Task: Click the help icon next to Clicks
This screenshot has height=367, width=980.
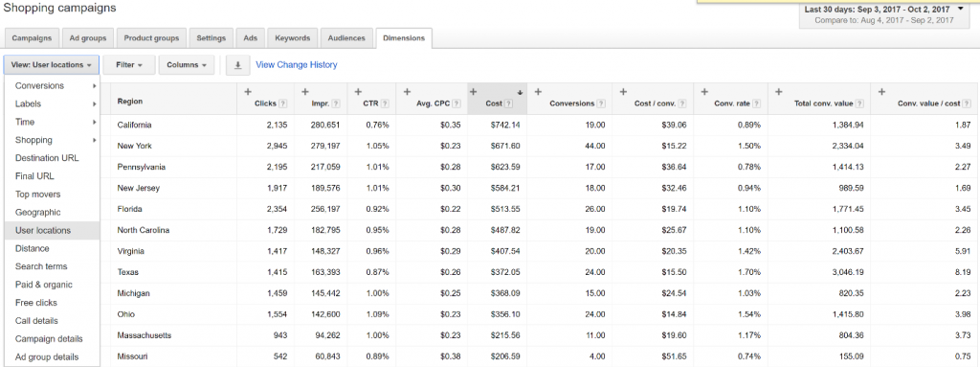Action: 282,103
